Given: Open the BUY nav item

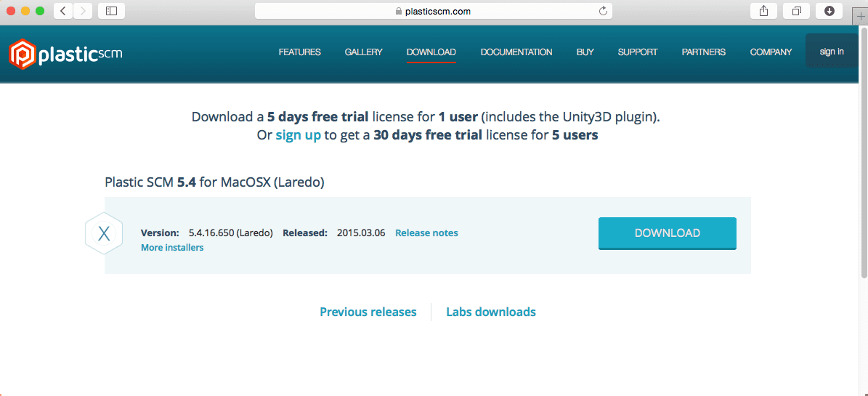Looking at the screenshot, I should pyautogui.click(x=585, y=52).
